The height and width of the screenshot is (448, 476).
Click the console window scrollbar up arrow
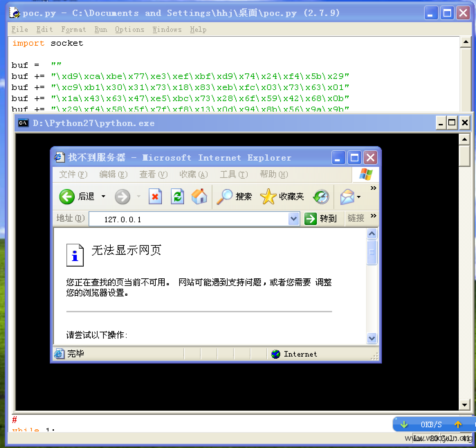[x=464, y=140]
